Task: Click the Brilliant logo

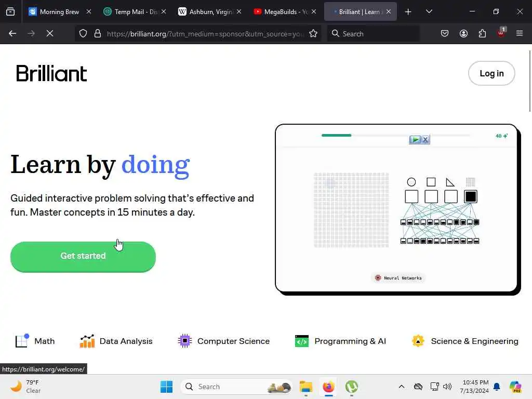Action: pyautogui.click(x=51, y=73)
